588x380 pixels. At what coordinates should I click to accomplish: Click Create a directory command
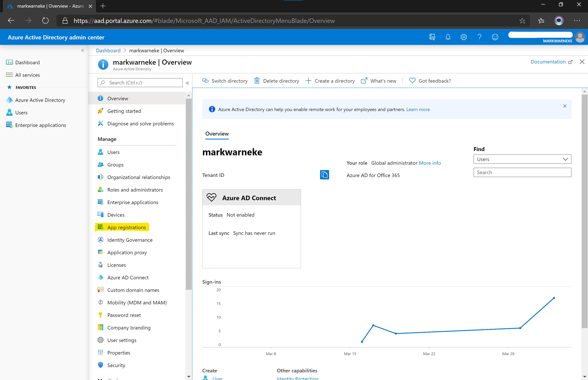pyautogui.click(x=330, y=81)
